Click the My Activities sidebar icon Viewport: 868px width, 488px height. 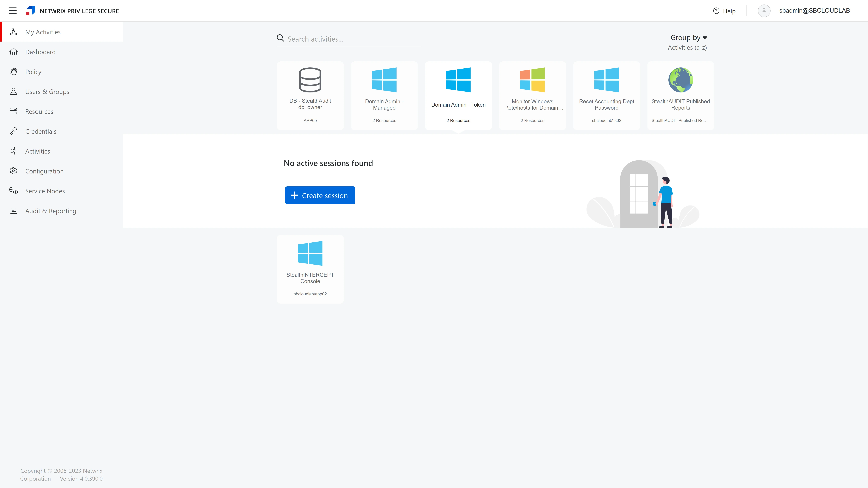click(13, 32)
